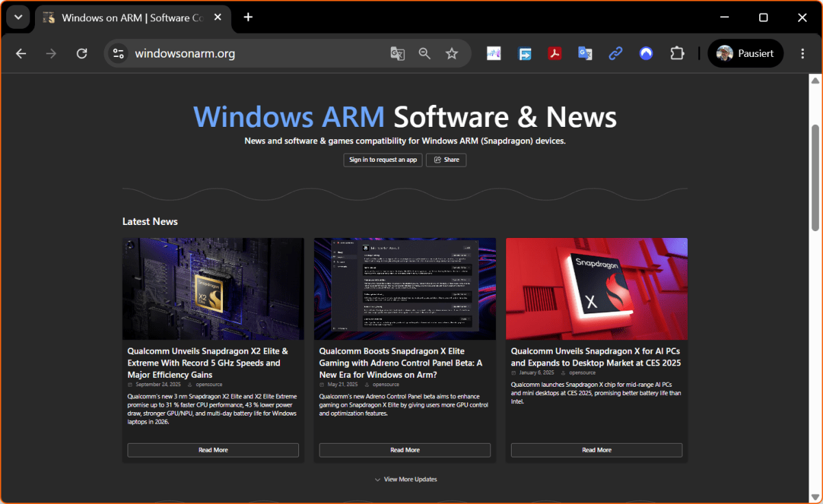Click the page vertical scrollbar thumb
Viewport: 823px width, 504px height.
(x=815, y=178)
